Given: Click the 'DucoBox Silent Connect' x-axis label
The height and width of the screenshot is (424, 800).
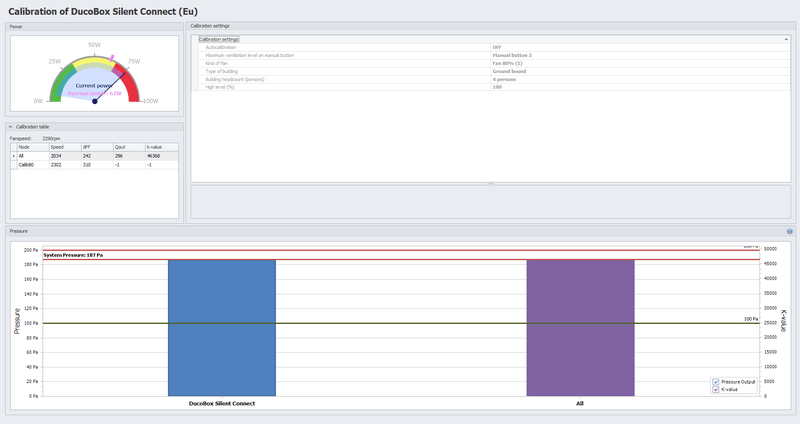Looking at the screenshot, I should click(222, 403).
